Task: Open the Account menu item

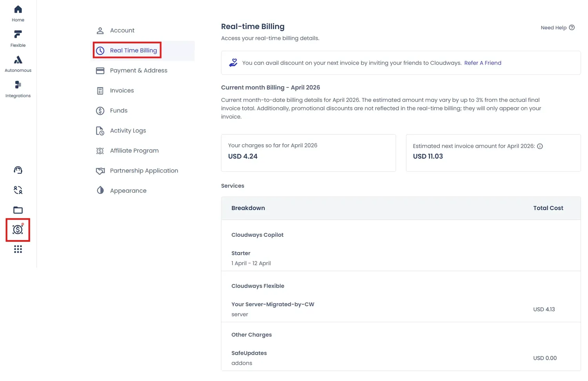Action: (122, 31)
